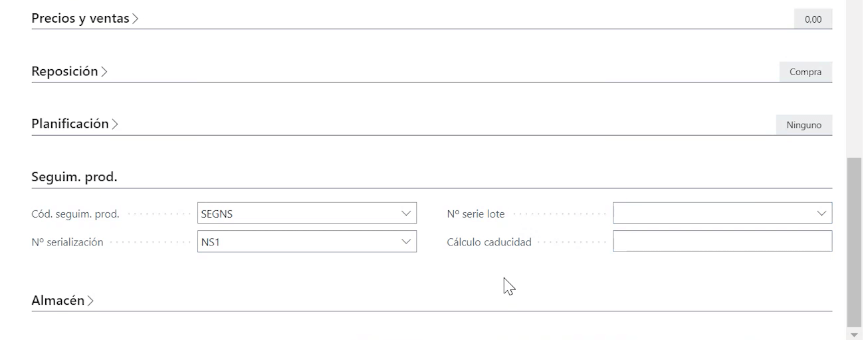This screenshot has height=340, width=868.
Task: Open the Nº serialización dropdown arrow
Action: (406, 242)
